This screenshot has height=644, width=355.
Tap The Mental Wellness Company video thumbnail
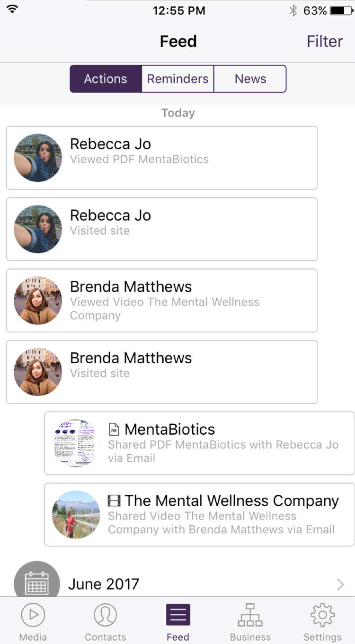click(76, 514)
